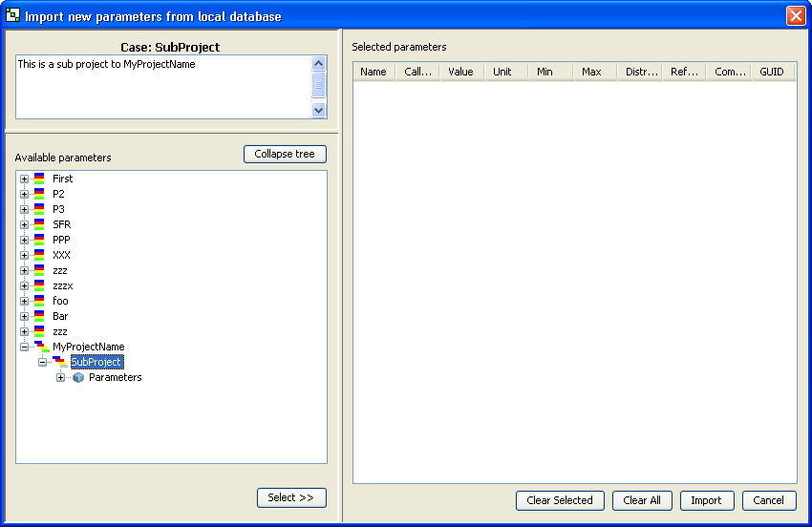Select the "foo" tree label
The width and height of the screenshot is (812, 527).
pyautogui.click(x=60, y=301)
